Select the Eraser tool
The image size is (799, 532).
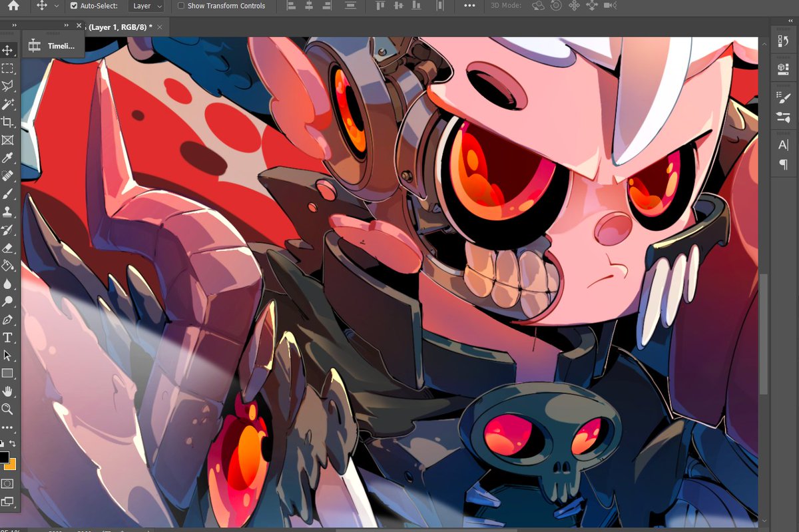pos(7,248)
